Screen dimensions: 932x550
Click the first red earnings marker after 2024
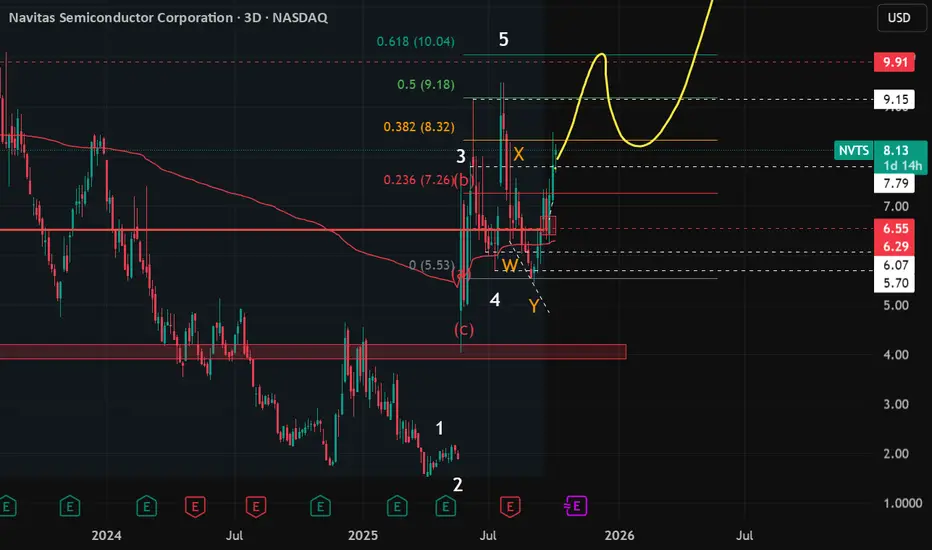pos(195,507)
